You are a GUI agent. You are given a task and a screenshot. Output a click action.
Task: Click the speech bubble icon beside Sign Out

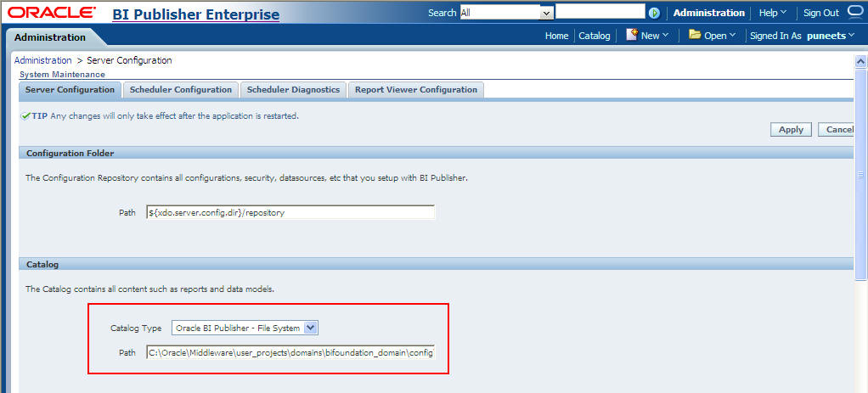[x=854, y=12]
